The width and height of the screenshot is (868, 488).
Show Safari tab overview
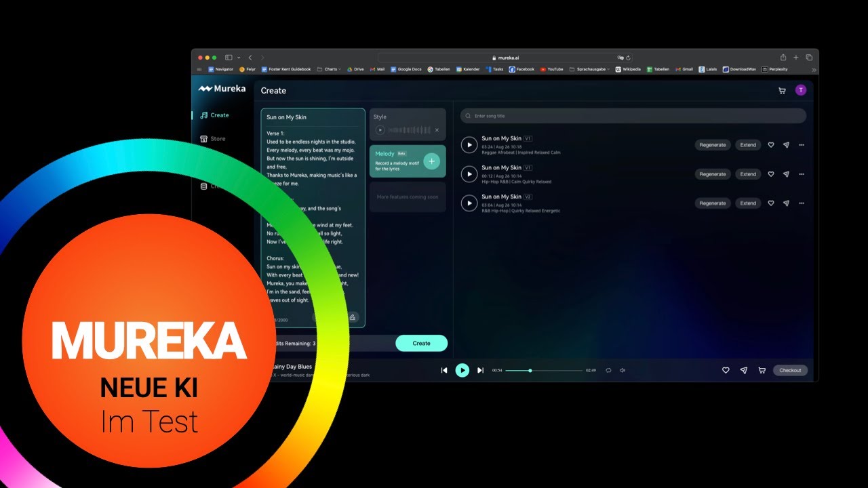tap(809, 58)
